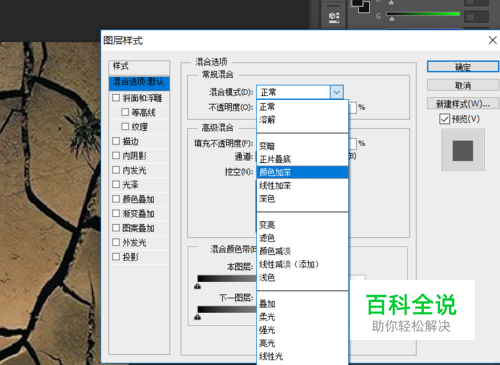The width and height of the screenshot is (500, 365).
Task: Click the foreground/background color swatches
Action: coord(360,5)
